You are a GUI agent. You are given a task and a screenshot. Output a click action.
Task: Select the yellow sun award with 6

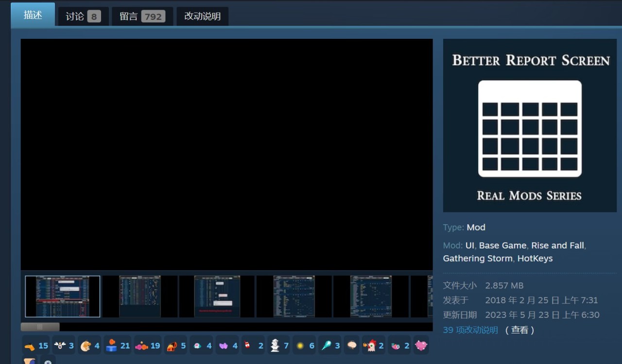(305, 346)
